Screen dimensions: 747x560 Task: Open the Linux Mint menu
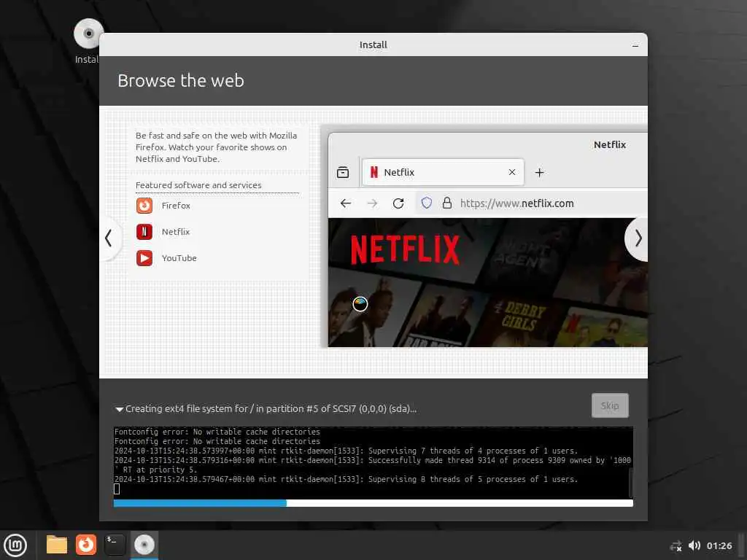[15, 545]
